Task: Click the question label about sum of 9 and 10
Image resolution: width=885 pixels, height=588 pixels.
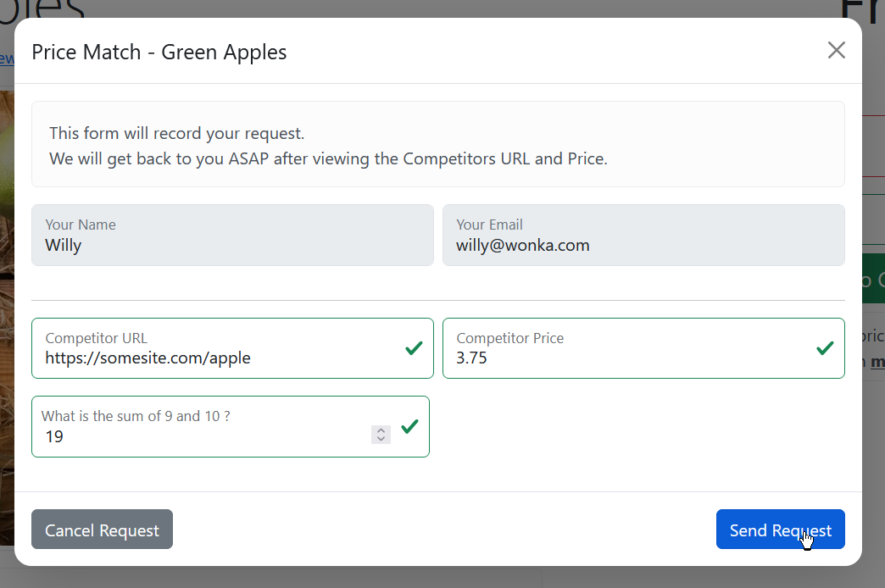Action: point(136,416)
